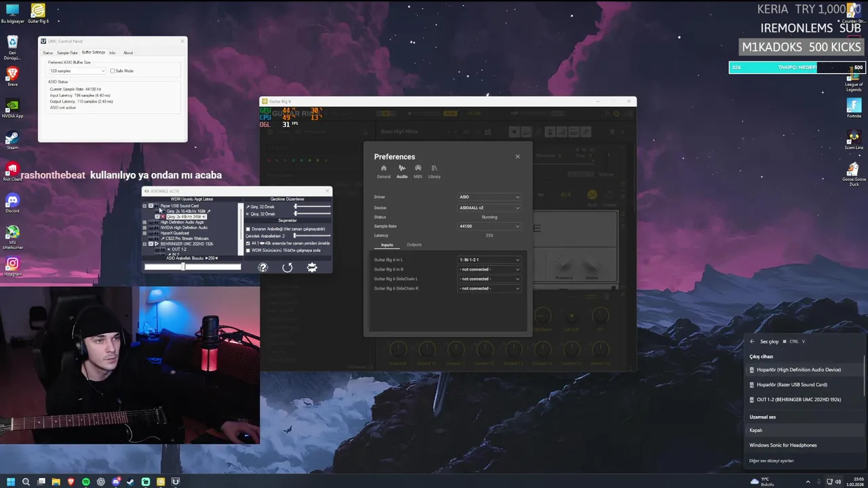This screenshot has width=868, height=488.
Task: Open NVIDIA App desktop icon
Action: coord(12,108)
